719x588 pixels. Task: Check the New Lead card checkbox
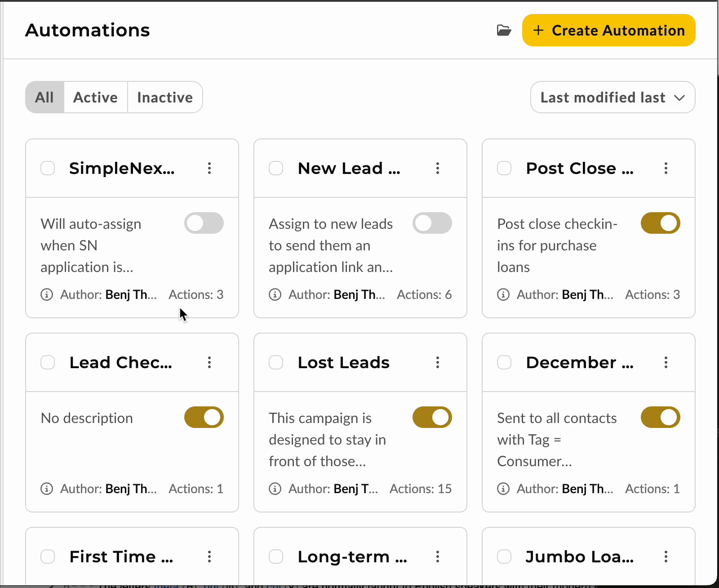click(x=276, y=168)
